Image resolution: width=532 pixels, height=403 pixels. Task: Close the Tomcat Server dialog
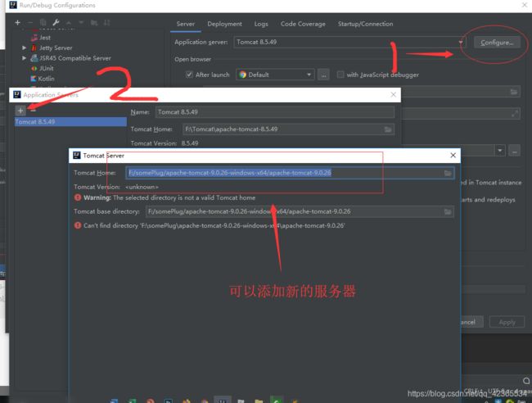click(453, 155)
